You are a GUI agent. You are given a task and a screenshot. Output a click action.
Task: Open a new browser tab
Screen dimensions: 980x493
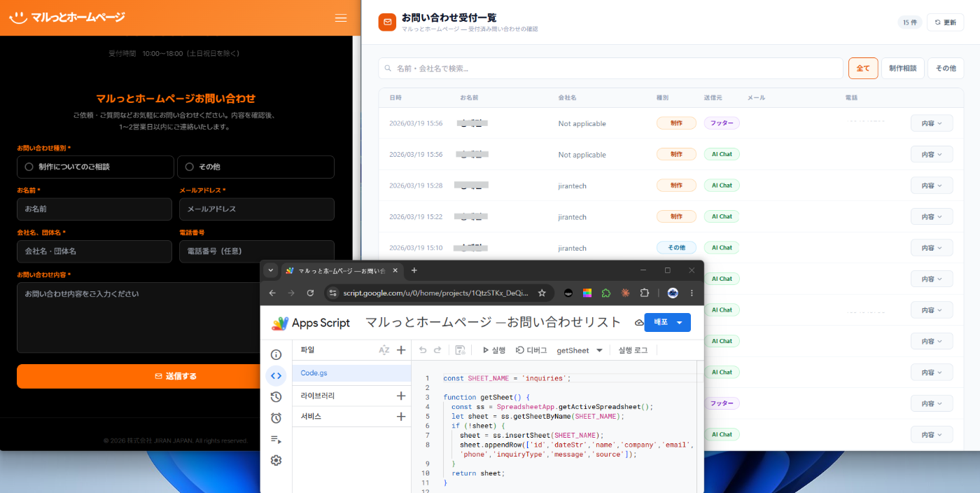click(414, 270)
